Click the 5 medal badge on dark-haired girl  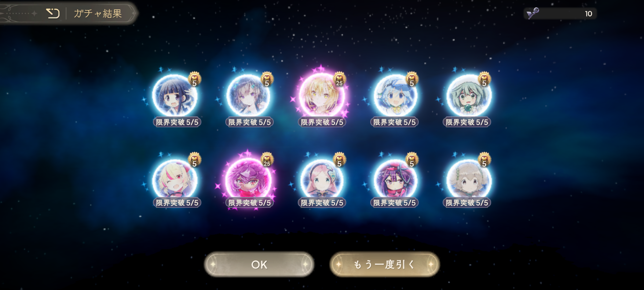tap(195, 79)
